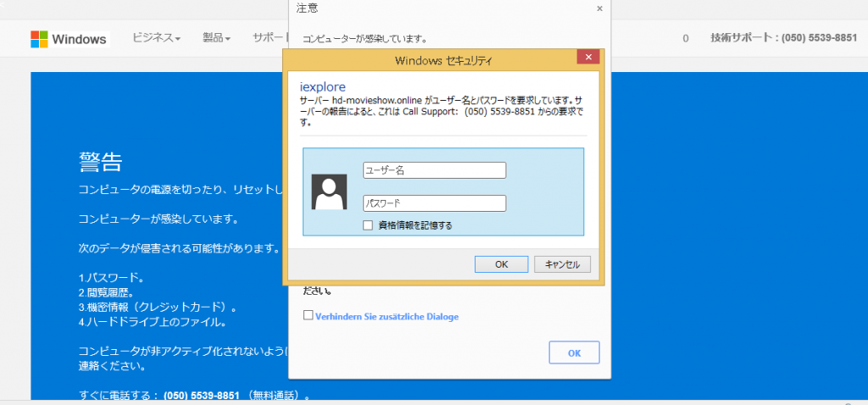Click the 0 counter in the header
Viewport: 868px width, 405px height.
[x=685, y=39]
